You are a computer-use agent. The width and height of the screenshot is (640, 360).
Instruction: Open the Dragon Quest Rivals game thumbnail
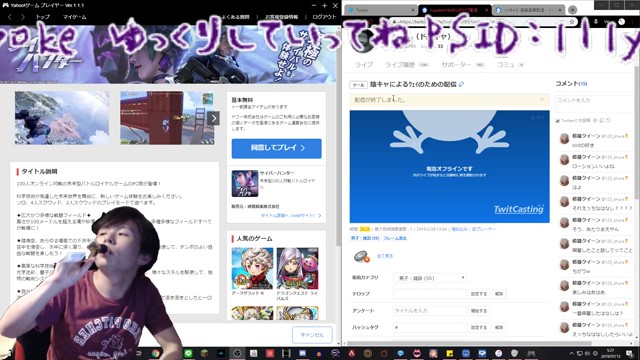tap(298, 269)
